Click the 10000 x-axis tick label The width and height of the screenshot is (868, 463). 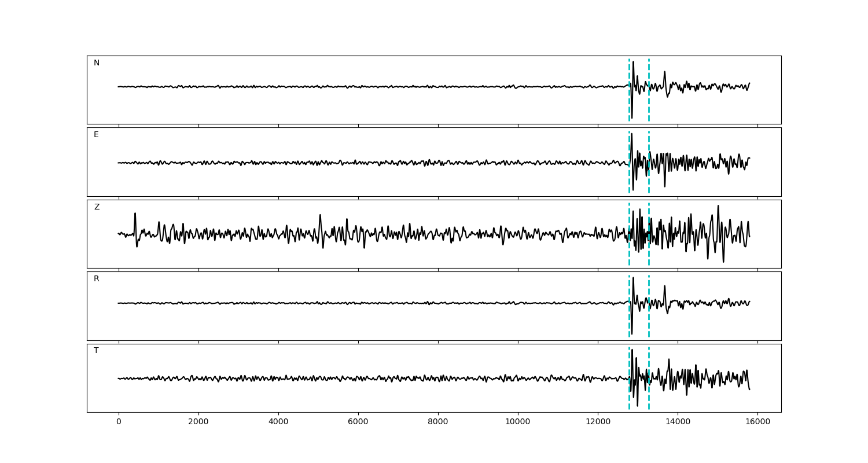(x=518, y=422)
